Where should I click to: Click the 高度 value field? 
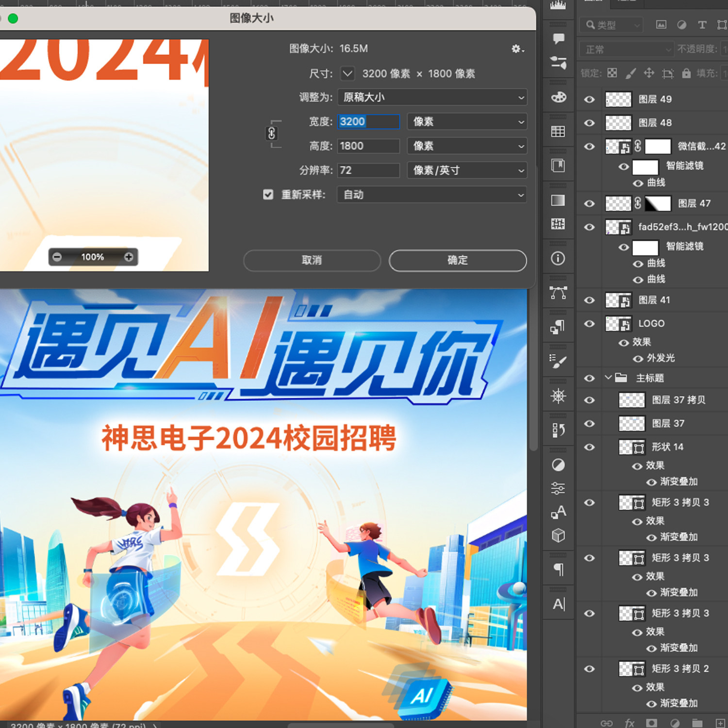368,146
